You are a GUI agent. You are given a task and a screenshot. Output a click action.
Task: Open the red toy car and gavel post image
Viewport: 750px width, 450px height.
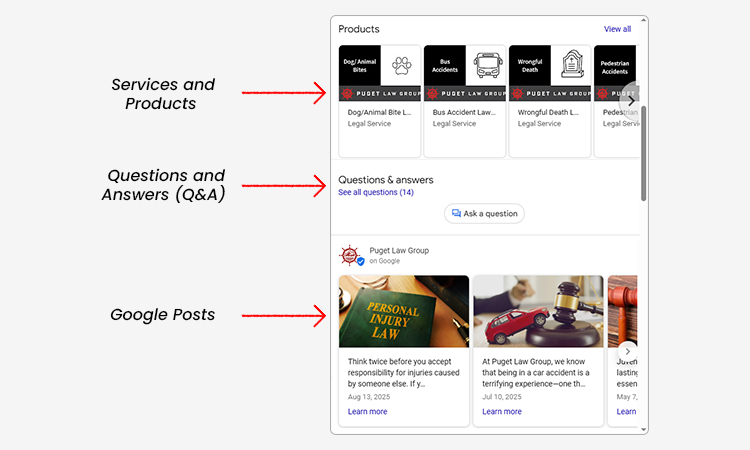click(x=538, y=311)
